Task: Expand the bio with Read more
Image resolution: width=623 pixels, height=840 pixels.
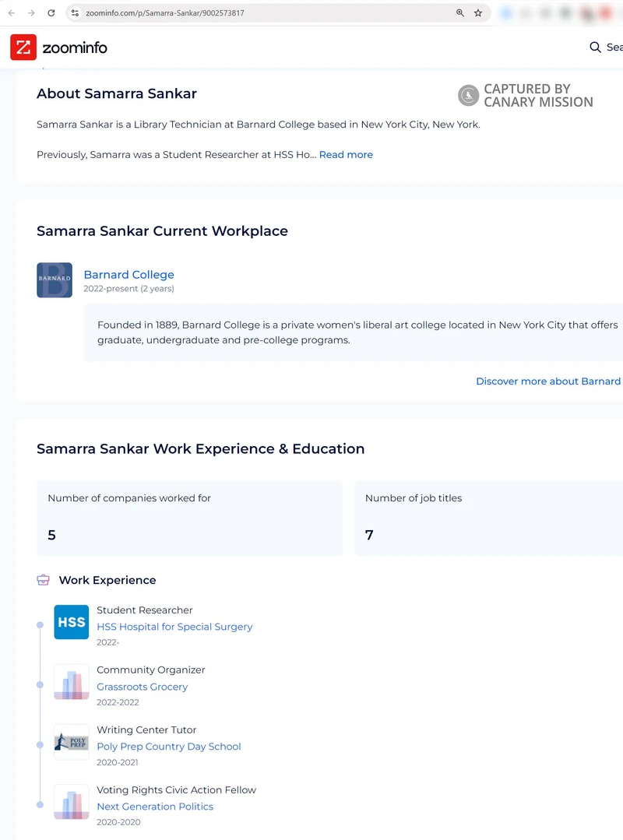Action: point(346,155)
